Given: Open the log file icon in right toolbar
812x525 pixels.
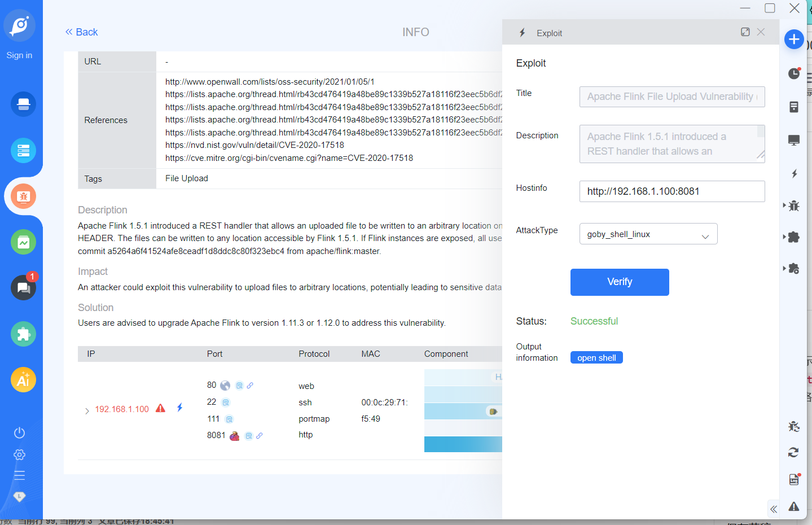Looking at the screenshot, I should coord(794,479).
